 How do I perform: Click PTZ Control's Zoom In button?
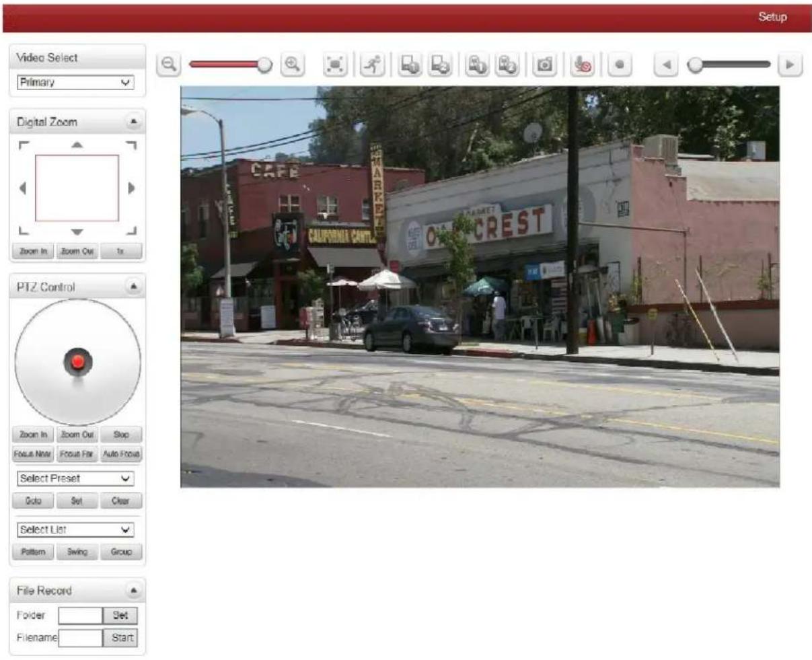(x=33, y=435)
